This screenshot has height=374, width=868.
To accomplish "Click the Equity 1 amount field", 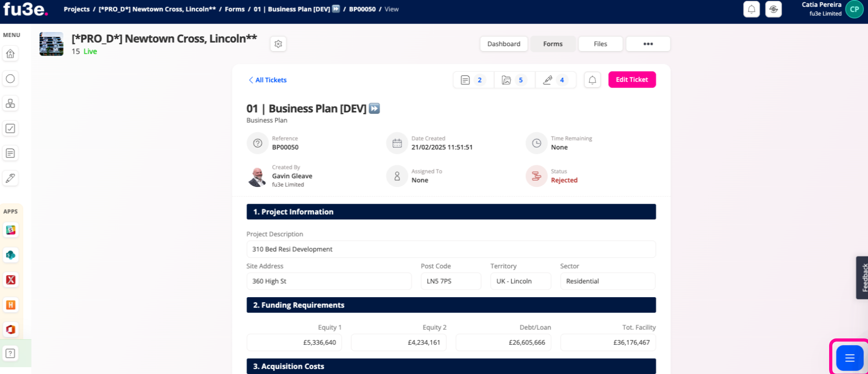I will click(294, 342).
